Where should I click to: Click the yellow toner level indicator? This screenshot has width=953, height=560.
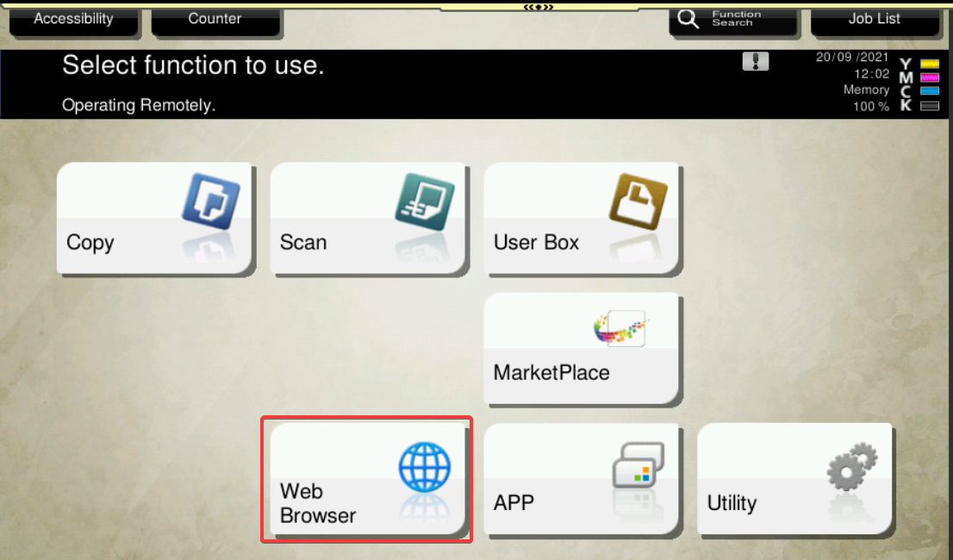coord(929,64)
